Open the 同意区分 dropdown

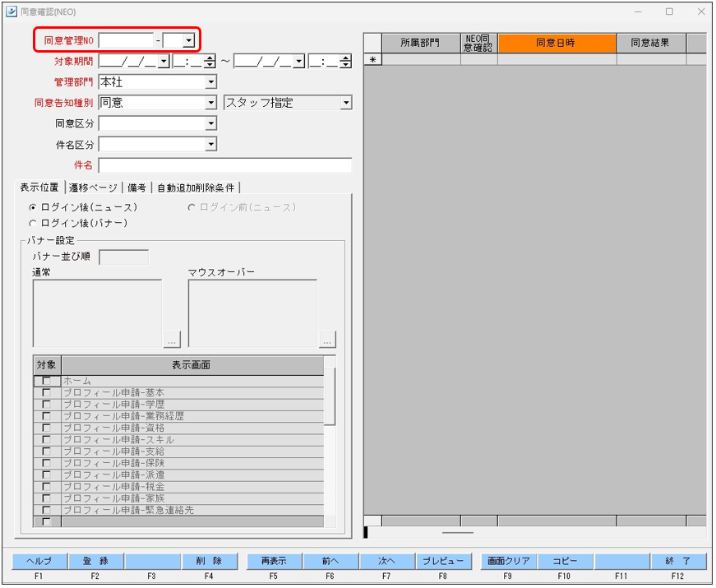coord(210,123)
